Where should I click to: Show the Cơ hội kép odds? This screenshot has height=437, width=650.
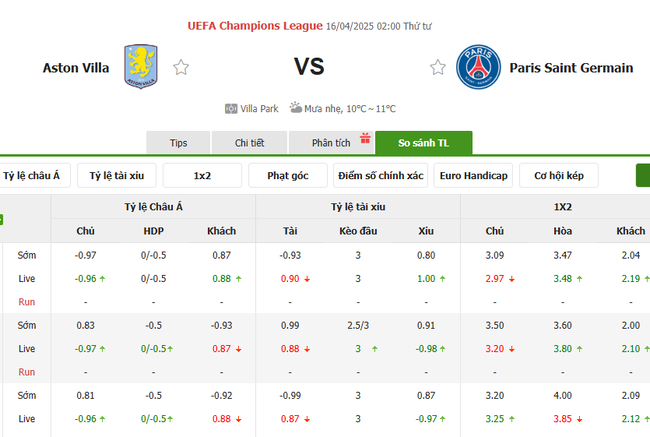click(559, 176)
